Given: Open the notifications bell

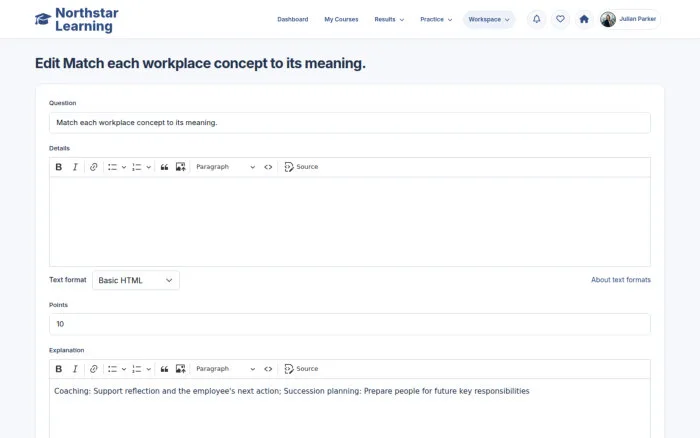Looking at the screenshot, I should click(x=537, y=19).
